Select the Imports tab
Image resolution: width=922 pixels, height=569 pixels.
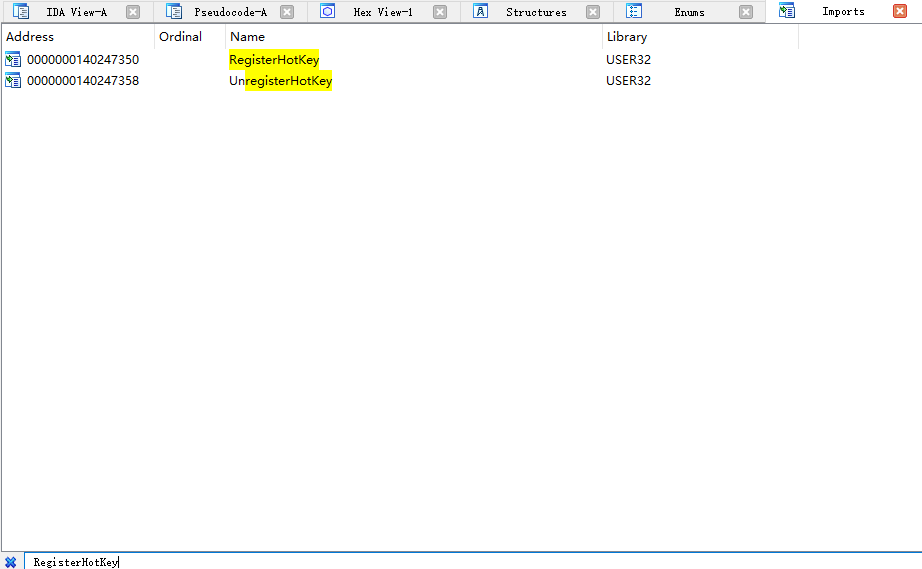pos(843,11)
